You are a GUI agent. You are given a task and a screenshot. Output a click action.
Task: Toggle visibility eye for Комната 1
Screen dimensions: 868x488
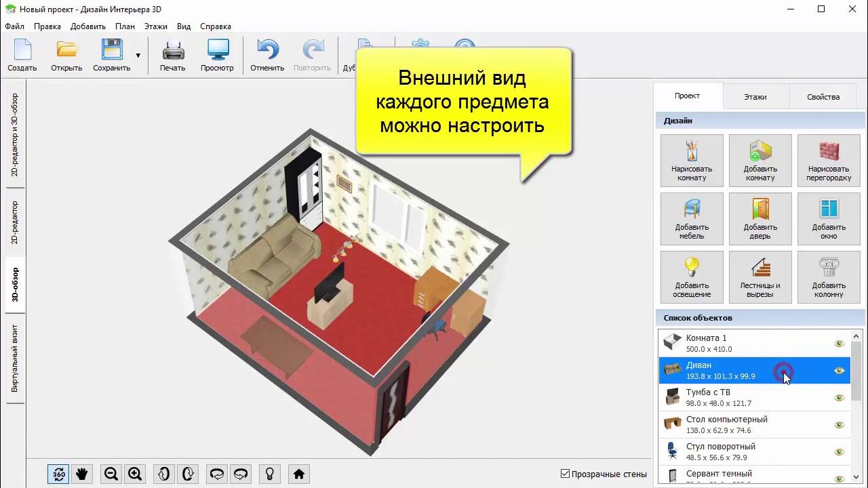[840, 344]
